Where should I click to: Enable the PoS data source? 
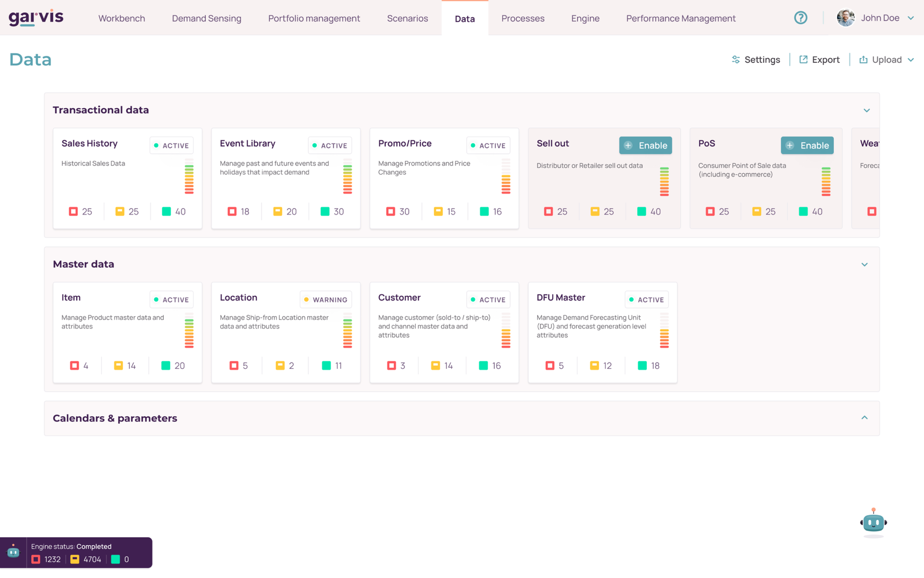(807, 145)
